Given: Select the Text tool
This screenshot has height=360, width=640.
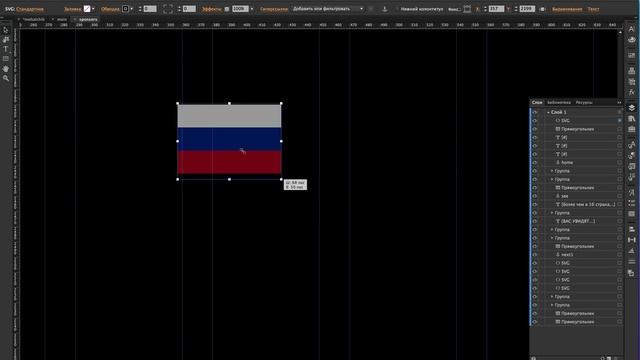Looking at the screenshot, I should point(6,49).
